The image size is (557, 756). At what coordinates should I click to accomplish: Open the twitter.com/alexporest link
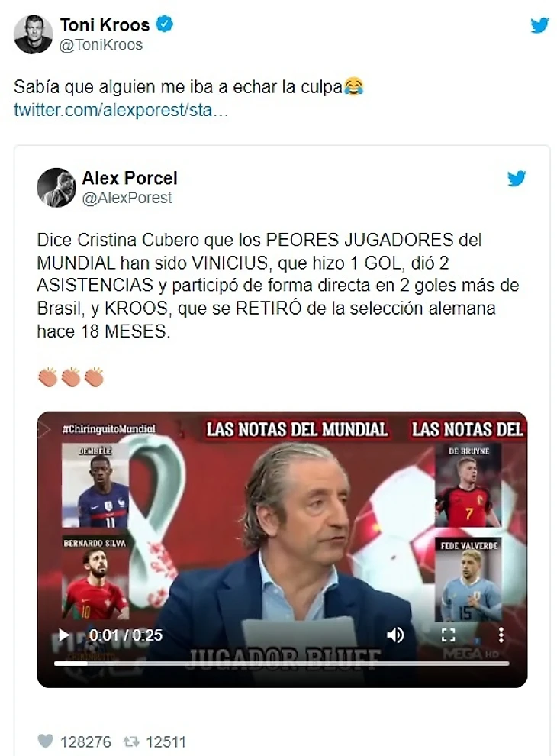121,110
